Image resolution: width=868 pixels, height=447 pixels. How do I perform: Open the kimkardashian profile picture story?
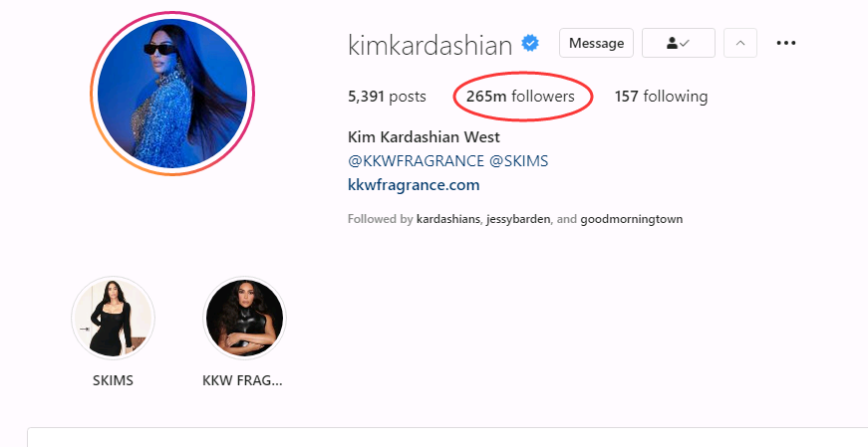(172, 94)
